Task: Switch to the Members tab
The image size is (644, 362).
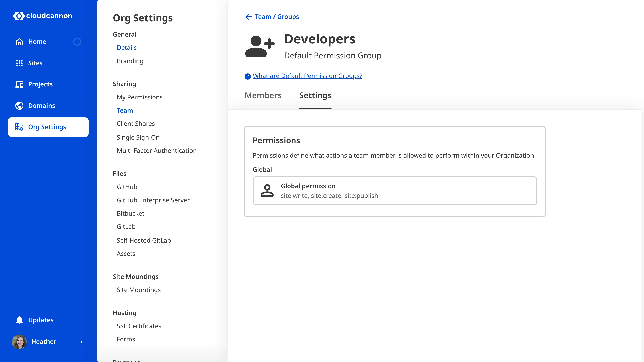Action: 263,95
